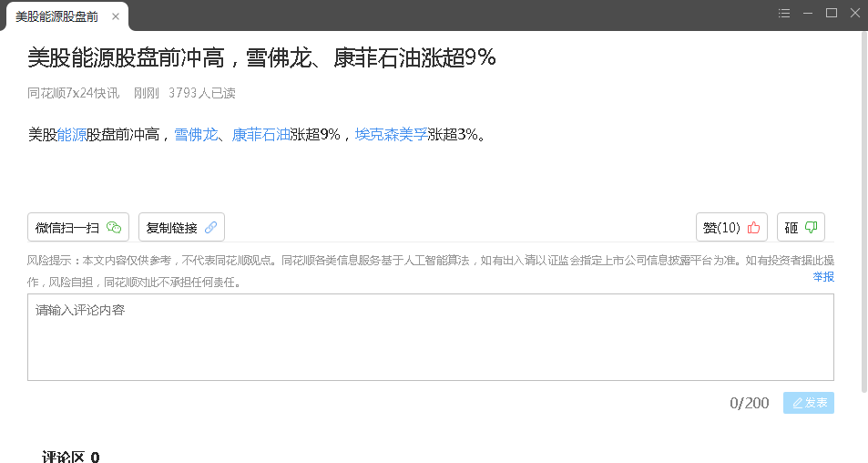Click the 3793人已读 read count

coord(202,93)
